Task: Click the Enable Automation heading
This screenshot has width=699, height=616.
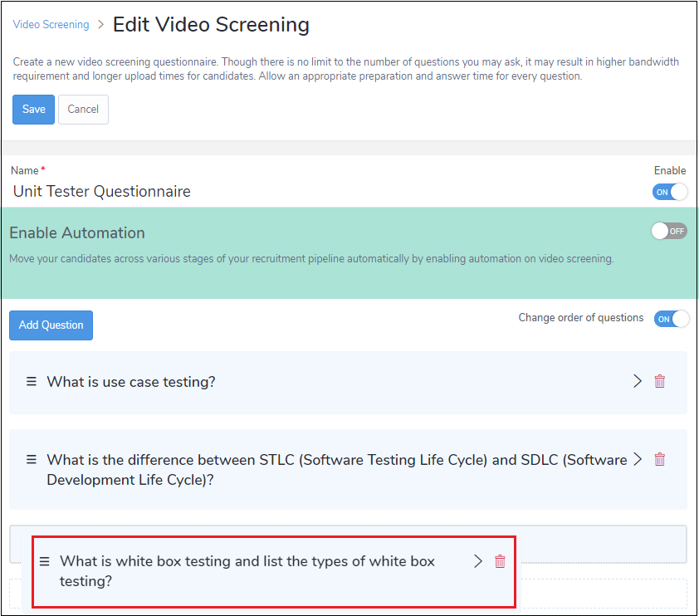Action: coord(77,233)
